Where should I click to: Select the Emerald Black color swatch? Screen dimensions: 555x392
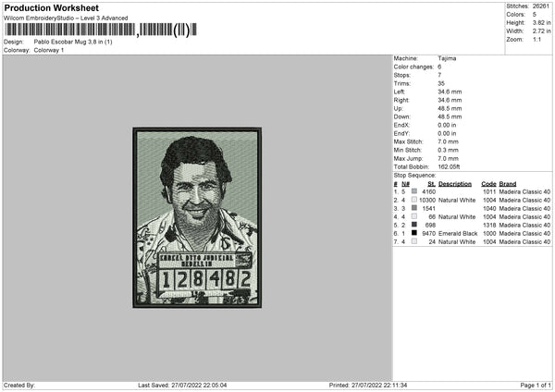tap(414, 233)
